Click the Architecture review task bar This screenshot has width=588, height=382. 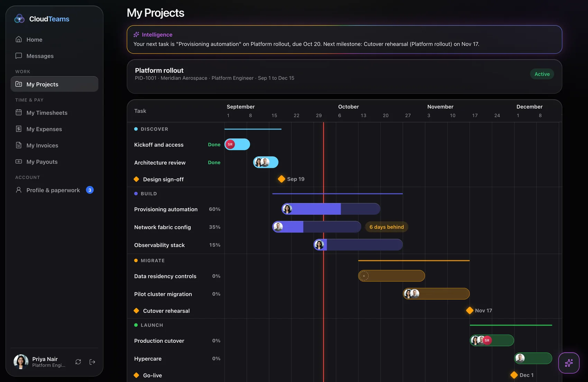pos(266,162)
